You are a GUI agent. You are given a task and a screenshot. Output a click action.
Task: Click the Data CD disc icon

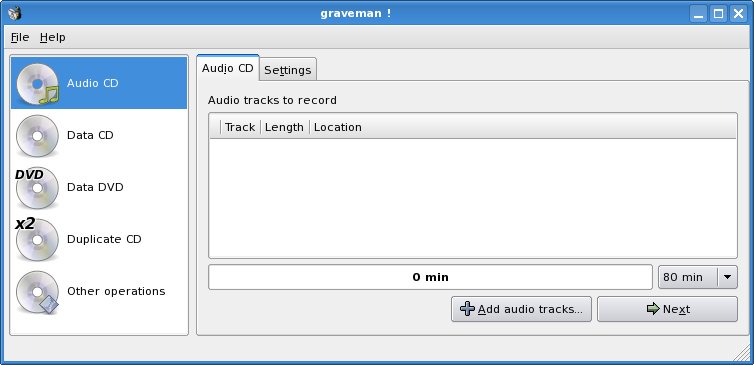(x=38, y=136)
